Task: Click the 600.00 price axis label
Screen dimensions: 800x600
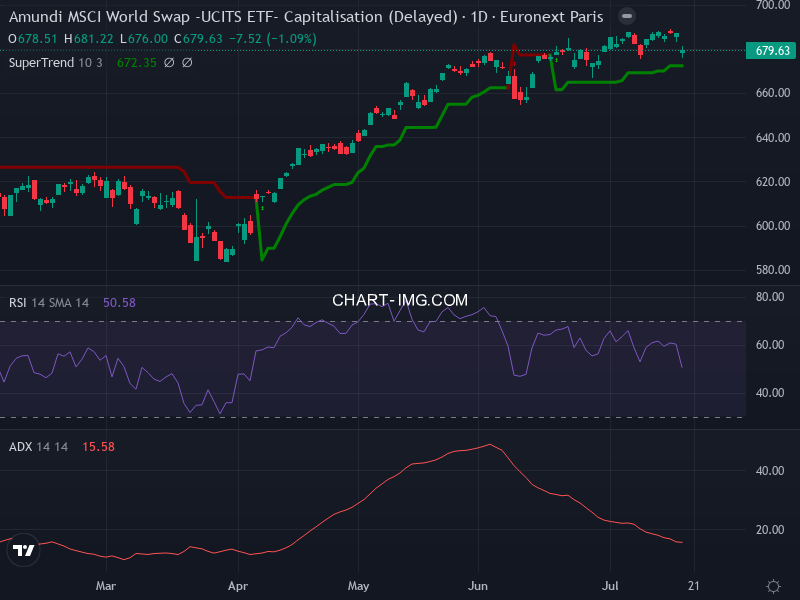Action: [773, 226]
